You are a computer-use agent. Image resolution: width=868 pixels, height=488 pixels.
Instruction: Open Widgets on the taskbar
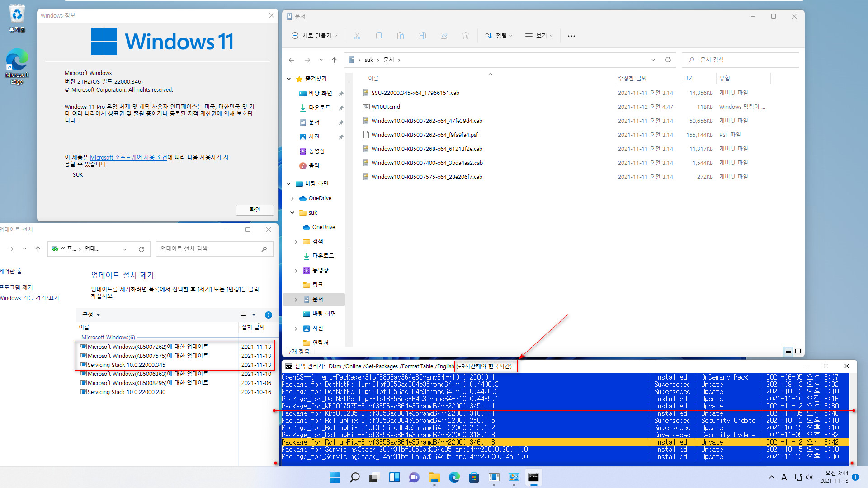click(x=394, y=477)
